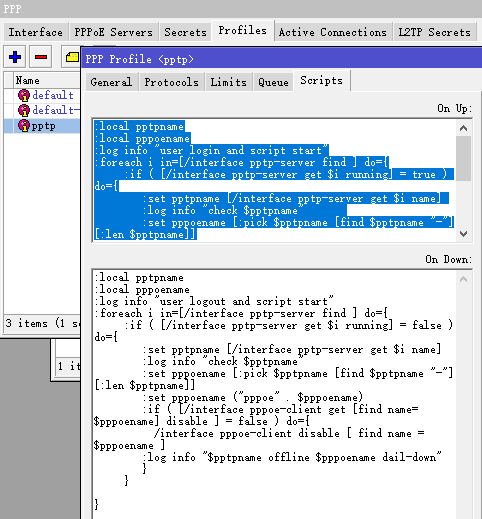This screenshot has height=519, width=482.
Task: Click inside On Down script text area
Action: [273, 393]
